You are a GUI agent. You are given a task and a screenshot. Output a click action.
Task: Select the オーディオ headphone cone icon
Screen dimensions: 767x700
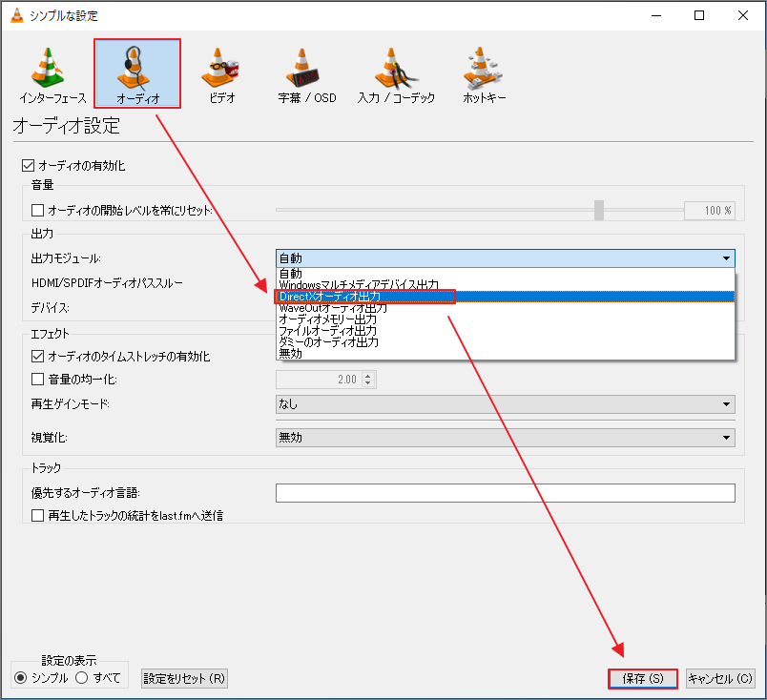coord(134,67)
